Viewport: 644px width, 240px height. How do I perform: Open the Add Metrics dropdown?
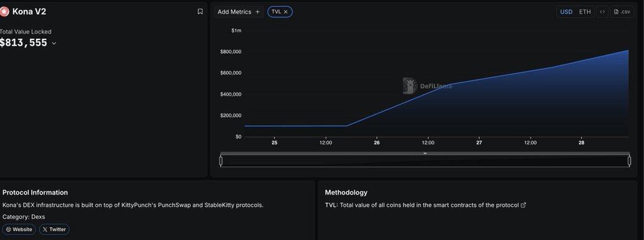coord(238,12)
